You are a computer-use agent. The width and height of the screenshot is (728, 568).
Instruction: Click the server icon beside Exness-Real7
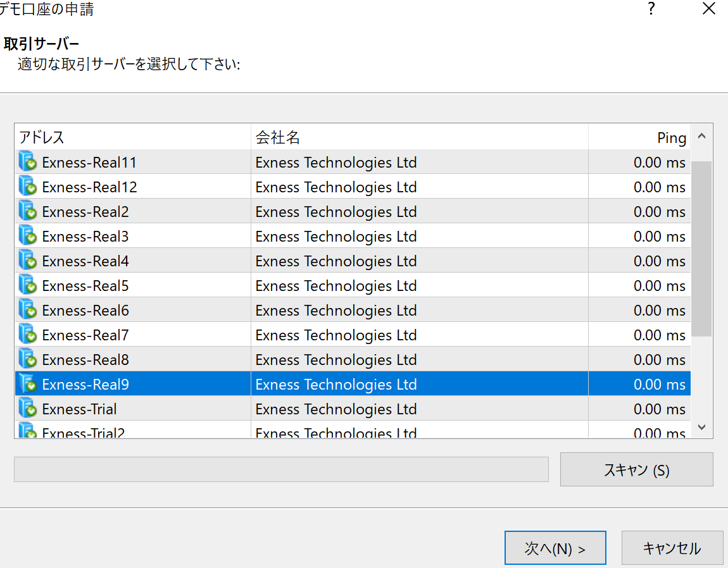(x=28, y=334)
